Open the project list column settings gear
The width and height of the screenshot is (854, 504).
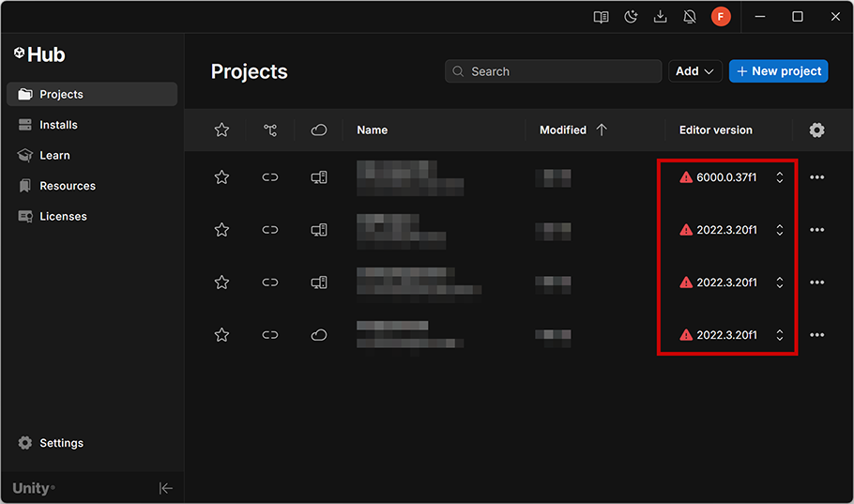tap(816, 130)
